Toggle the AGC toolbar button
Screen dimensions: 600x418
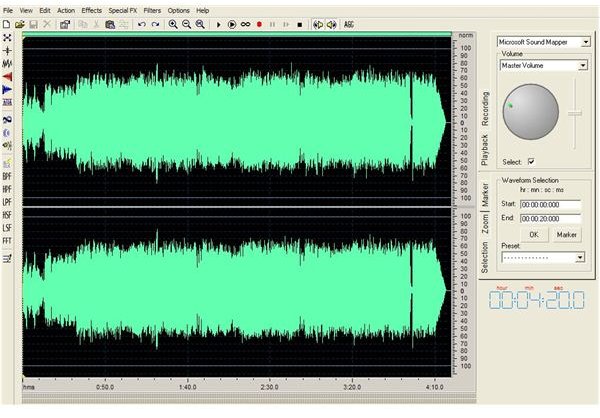click(349, 24)
